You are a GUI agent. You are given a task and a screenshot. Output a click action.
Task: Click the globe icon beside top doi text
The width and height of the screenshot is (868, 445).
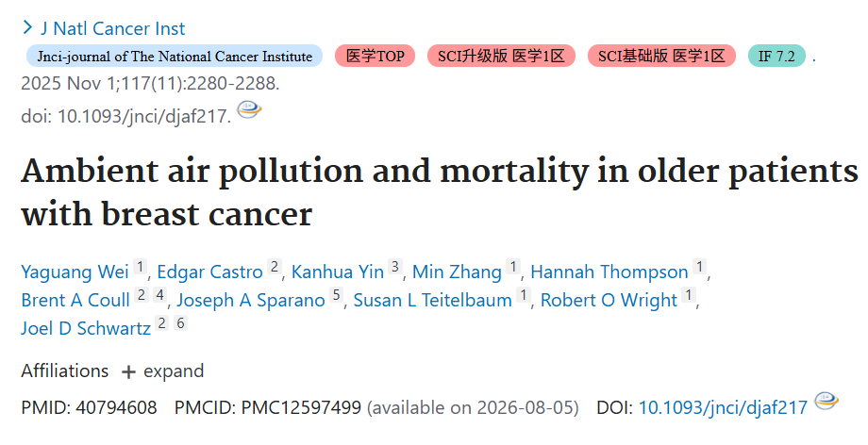tap(249, 109)
